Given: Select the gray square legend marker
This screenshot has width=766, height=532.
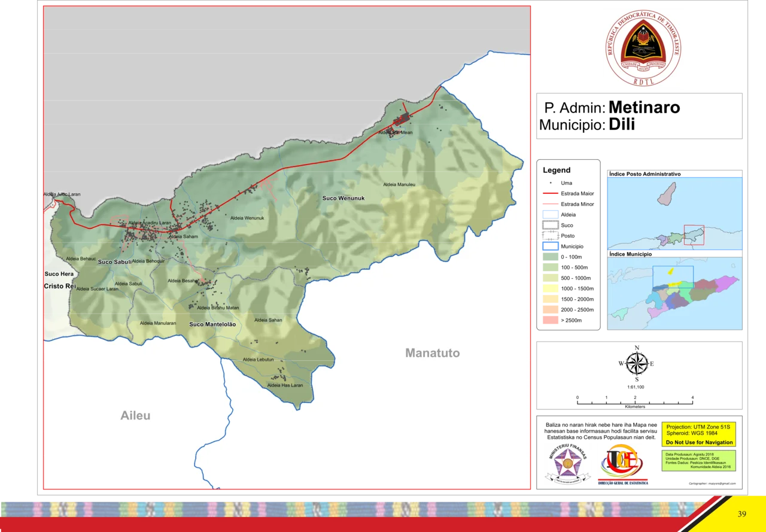Looking at the screenshot, I should tap(551, 181).
